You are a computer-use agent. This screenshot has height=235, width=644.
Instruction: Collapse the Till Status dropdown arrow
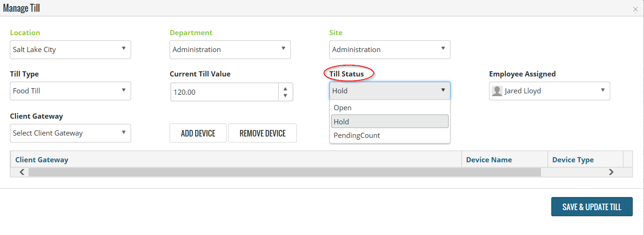pyautogui.click(x=443, y=91)
